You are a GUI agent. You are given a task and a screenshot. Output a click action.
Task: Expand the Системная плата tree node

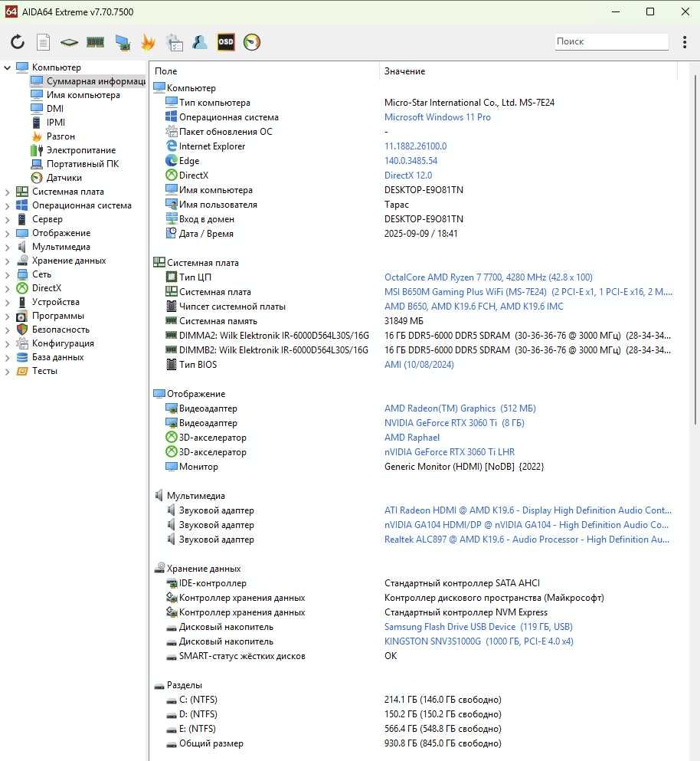(x=8, y=192)
